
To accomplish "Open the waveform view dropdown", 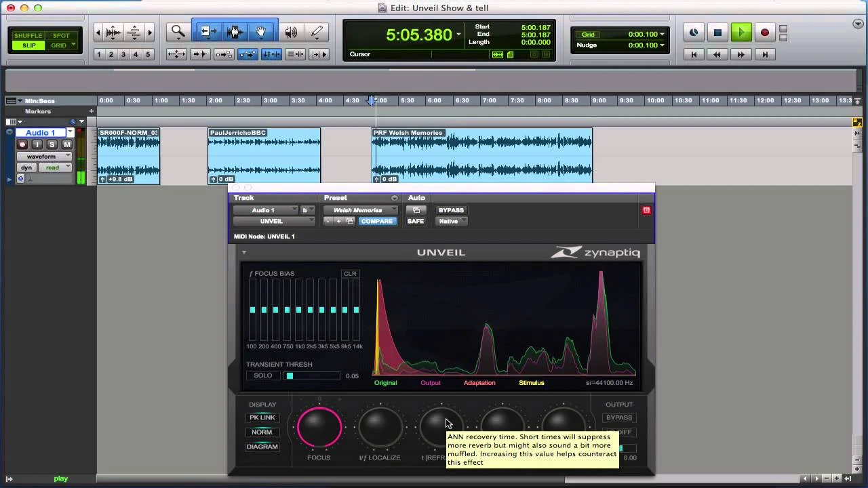I will pyautogui.click(x=44, y=157).
